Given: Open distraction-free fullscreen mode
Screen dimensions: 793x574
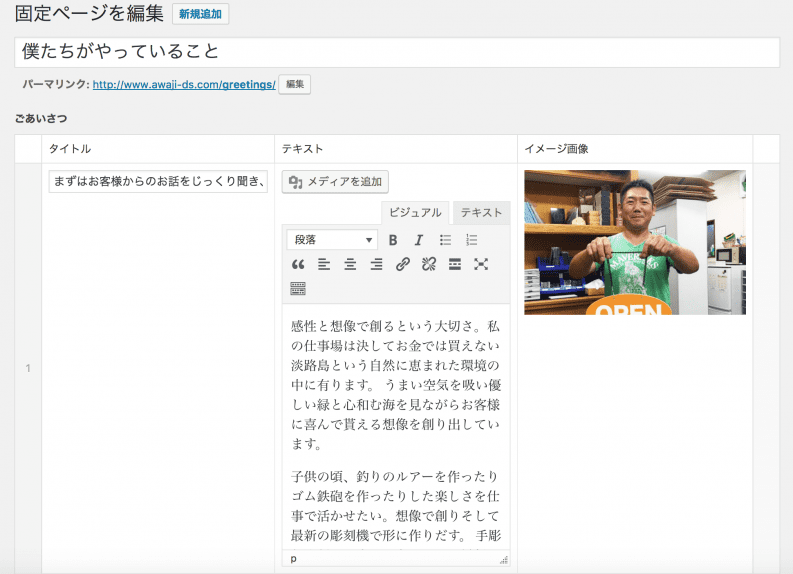Looking at the screenshot, I should (x=481, y=264).
